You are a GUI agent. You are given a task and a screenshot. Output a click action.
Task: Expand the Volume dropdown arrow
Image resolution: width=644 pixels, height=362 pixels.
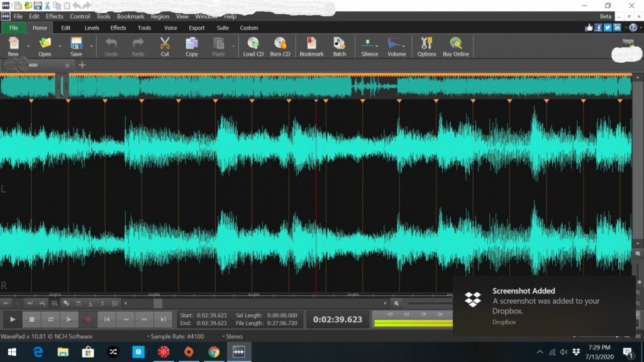(x=404, y=45)
